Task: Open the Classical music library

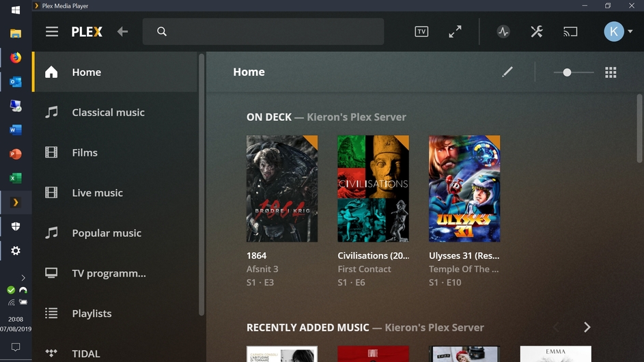Action: click(x=115, y=112)
